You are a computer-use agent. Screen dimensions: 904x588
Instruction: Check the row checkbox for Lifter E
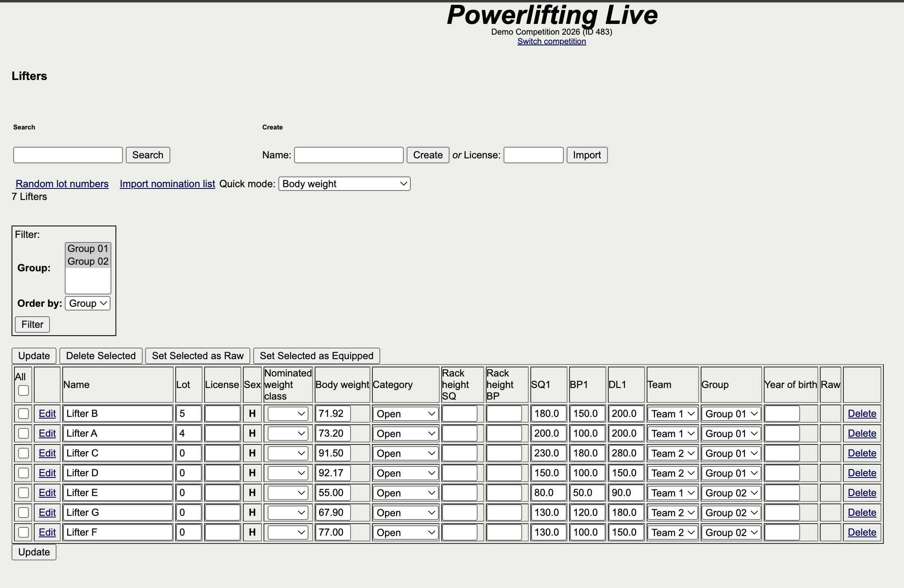[24, 493]
